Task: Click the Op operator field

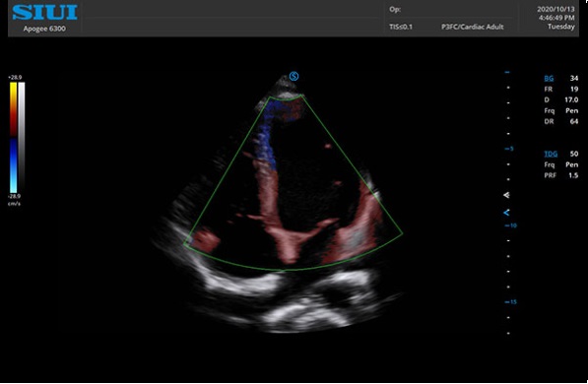Action: pos(395,10)
